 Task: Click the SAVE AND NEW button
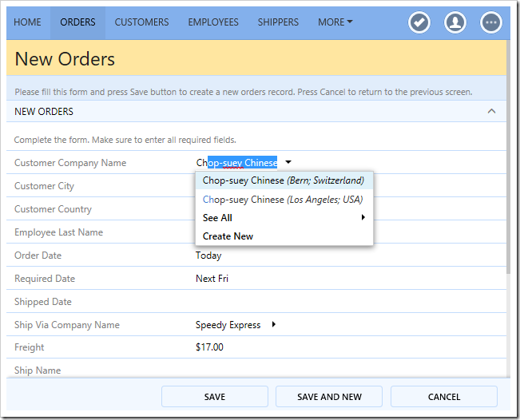(329, 397)
